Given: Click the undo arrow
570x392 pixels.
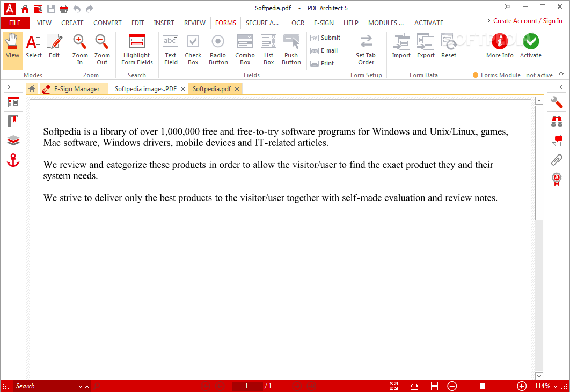Looking at the screenshot, I should (x=77, y=9).
